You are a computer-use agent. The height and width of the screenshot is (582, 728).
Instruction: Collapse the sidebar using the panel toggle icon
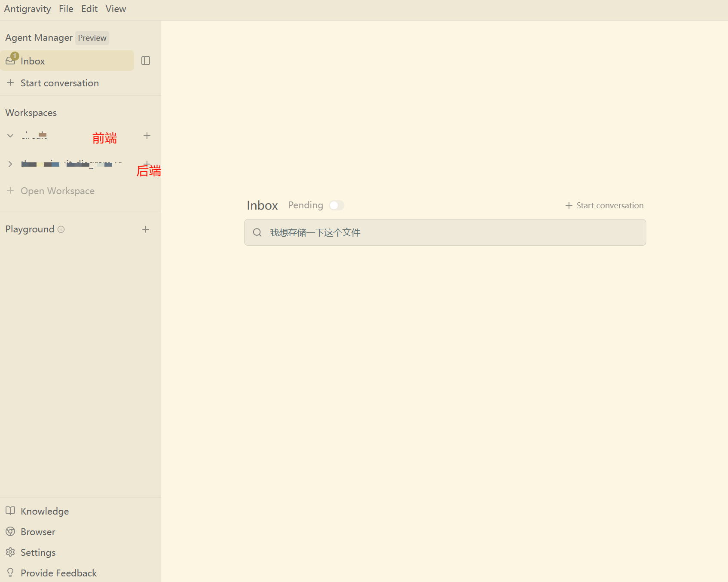[x=146, y=61]
